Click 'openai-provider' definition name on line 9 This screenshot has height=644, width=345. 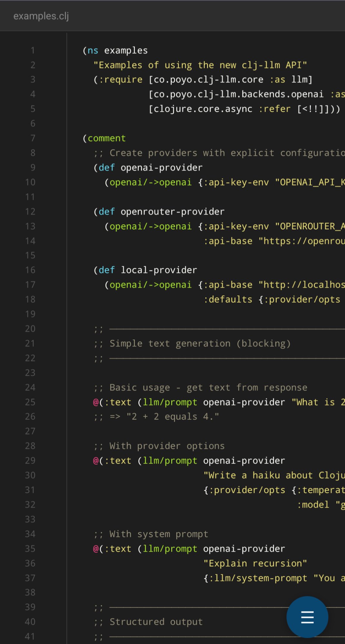coord(161,167)
